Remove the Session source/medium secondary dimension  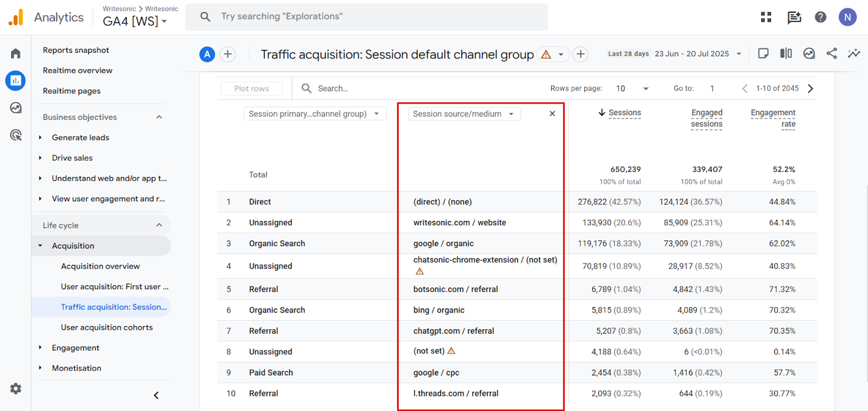[552, 114]
